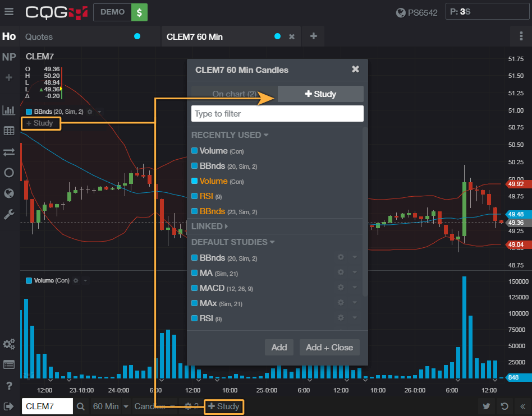
Task: Open the 60 Min interval dropdown
Action: coord(111,406)
